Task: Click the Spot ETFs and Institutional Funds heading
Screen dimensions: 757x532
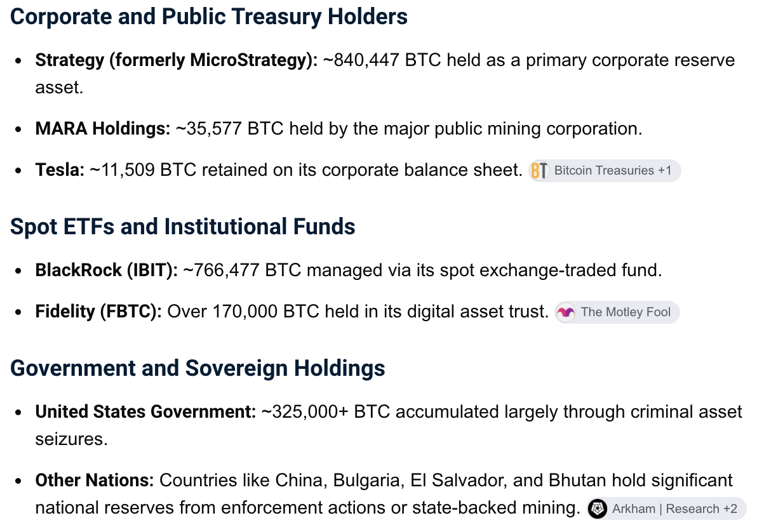Action: coord(182,227)
